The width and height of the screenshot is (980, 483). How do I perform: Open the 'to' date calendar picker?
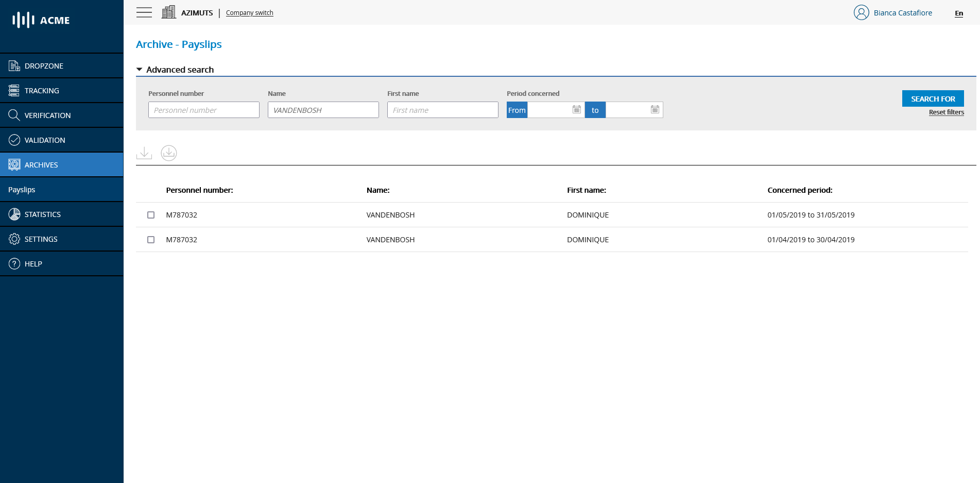tap(655, 110)
